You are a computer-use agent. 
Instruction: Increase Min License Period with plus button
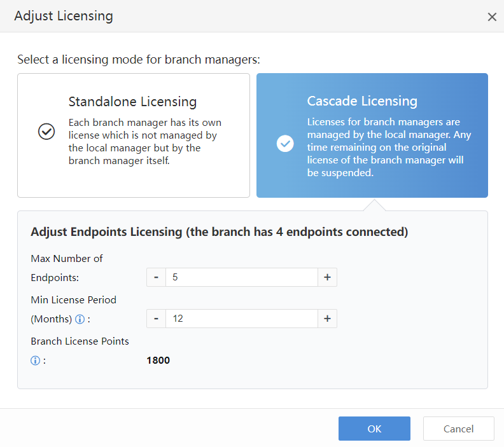(x=327, y=319)
